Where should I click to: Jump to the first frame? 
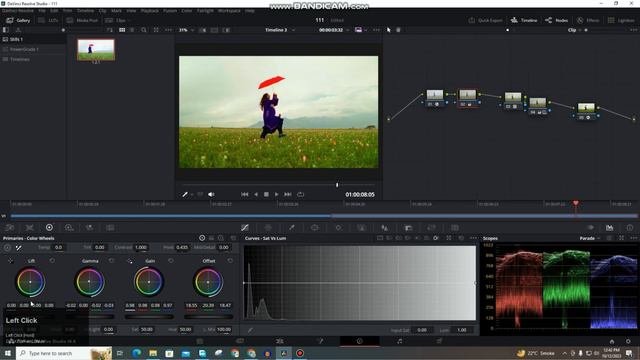[x=244, y=195]
